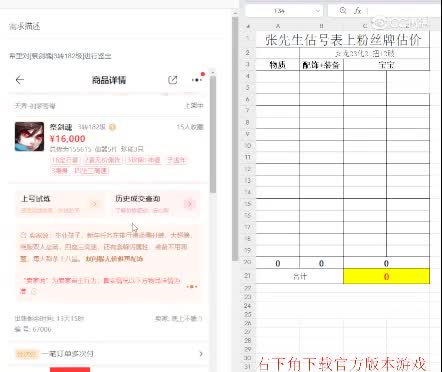Click the formula bar input area
442x372 pixels.
click(402, 11)
